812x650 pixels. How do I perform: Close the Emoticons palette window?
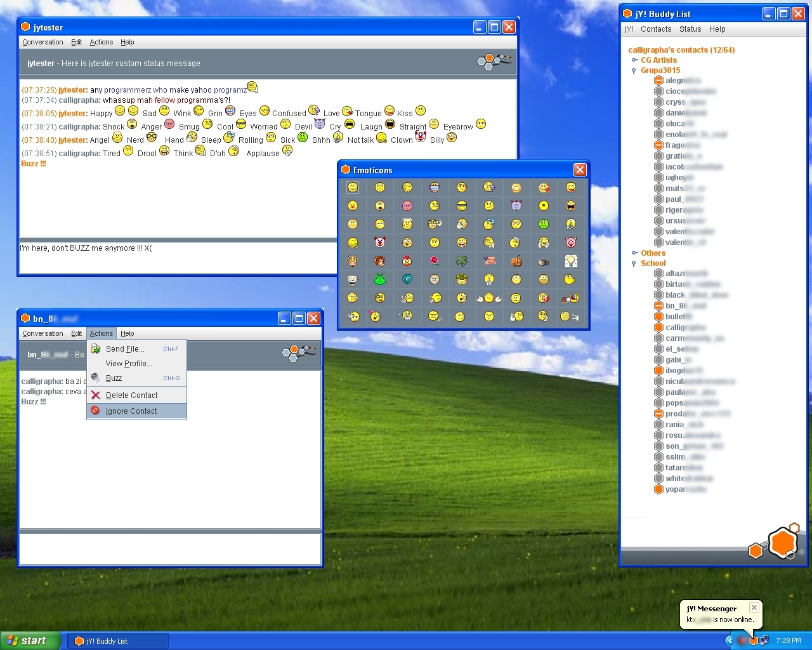tap(580, 169)
